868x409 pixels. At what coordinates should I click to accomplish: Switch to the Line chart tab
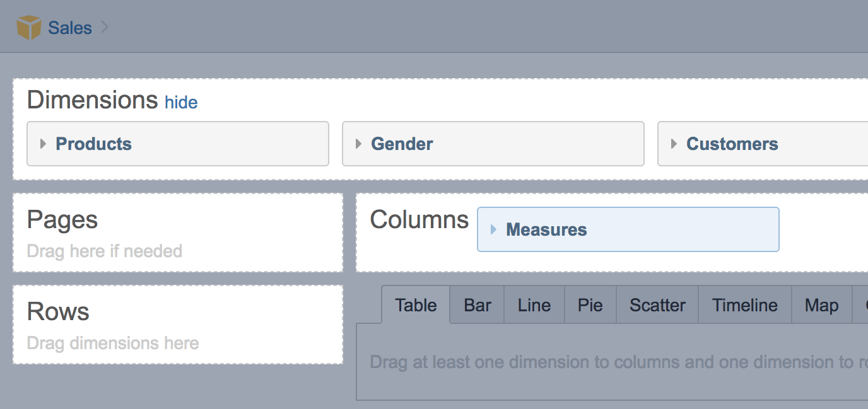534,306
